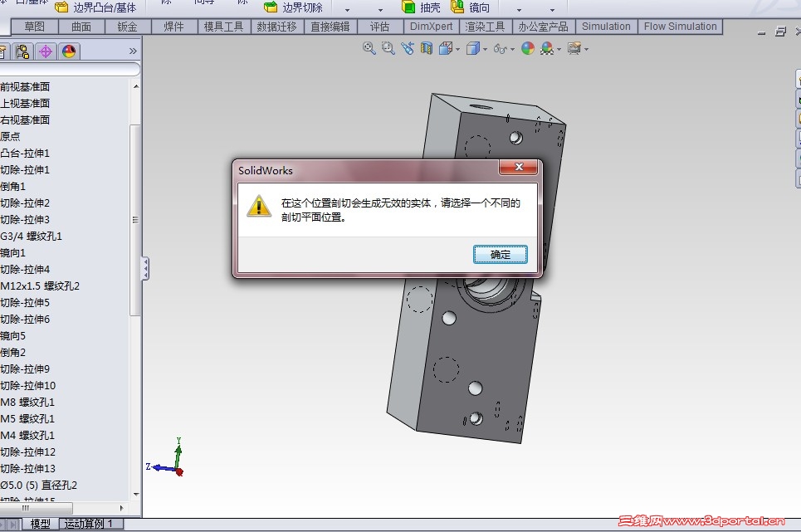Open the Display Style dropdown arrow
801x532 pixels.
click(485, 50)
